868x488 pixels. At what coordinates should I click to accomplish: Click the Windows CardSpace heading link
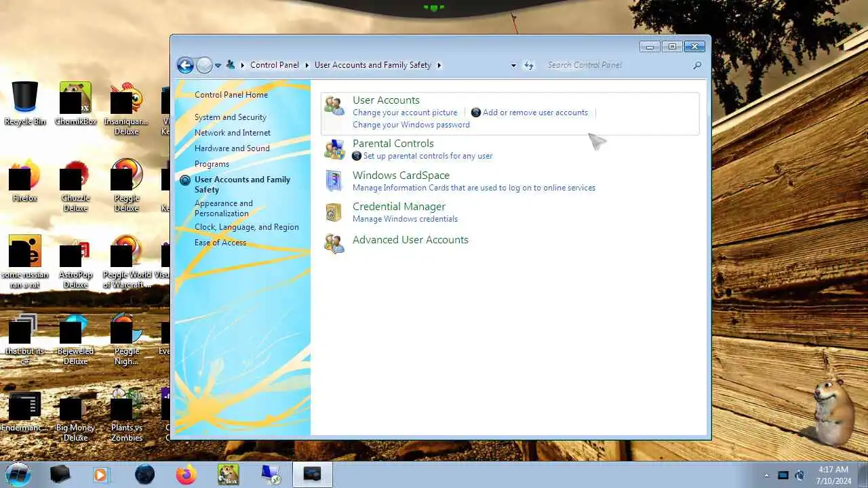[401, 176]
